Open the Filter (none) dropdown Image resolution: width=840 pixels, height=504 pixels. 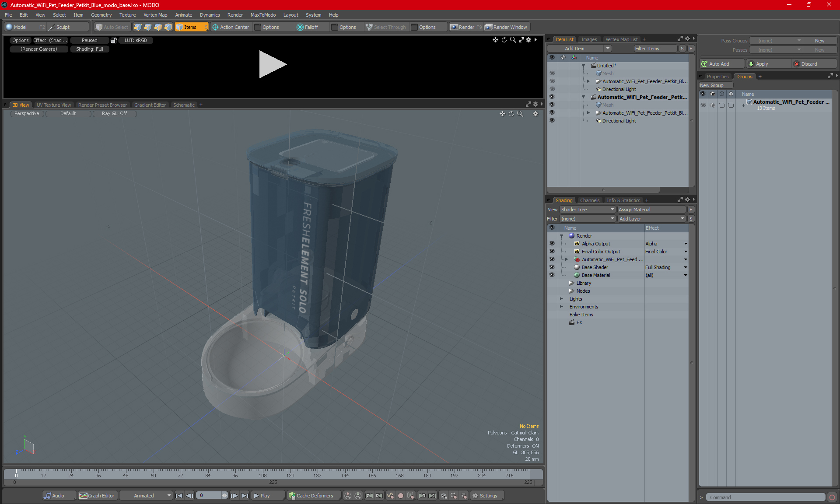tap(588, 219)
